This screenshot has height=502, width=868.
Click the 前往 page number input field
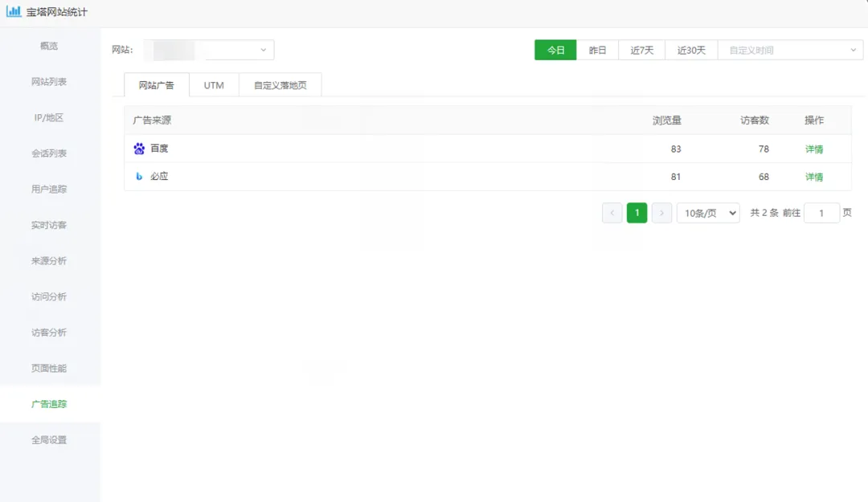click(821, 213)
